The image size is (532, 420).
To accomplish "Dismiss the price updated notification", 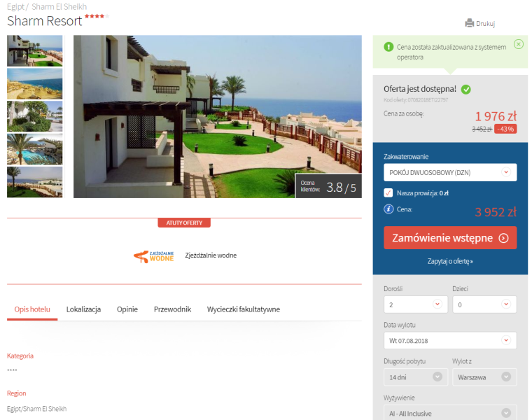I will tap(519, 44).
